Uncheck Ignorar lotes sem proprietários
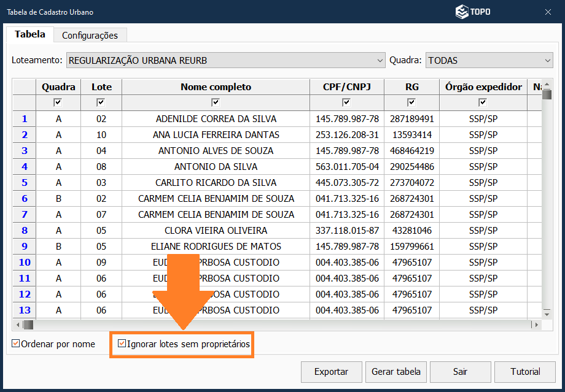The height and width of the screenshot is (392, 565). coord(122,344)
